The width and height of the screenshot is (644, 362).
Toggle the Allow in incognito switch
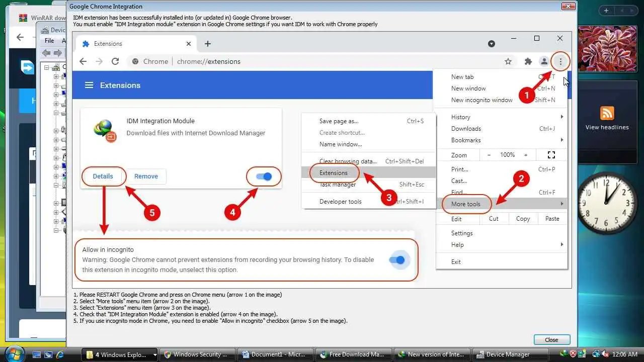[397, 260]
